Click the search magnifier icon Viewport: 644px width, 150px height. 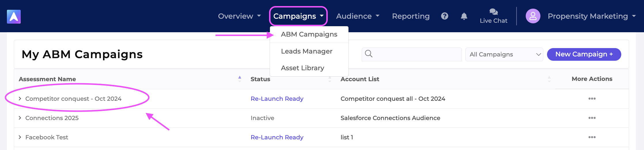(x=369, y=54)
